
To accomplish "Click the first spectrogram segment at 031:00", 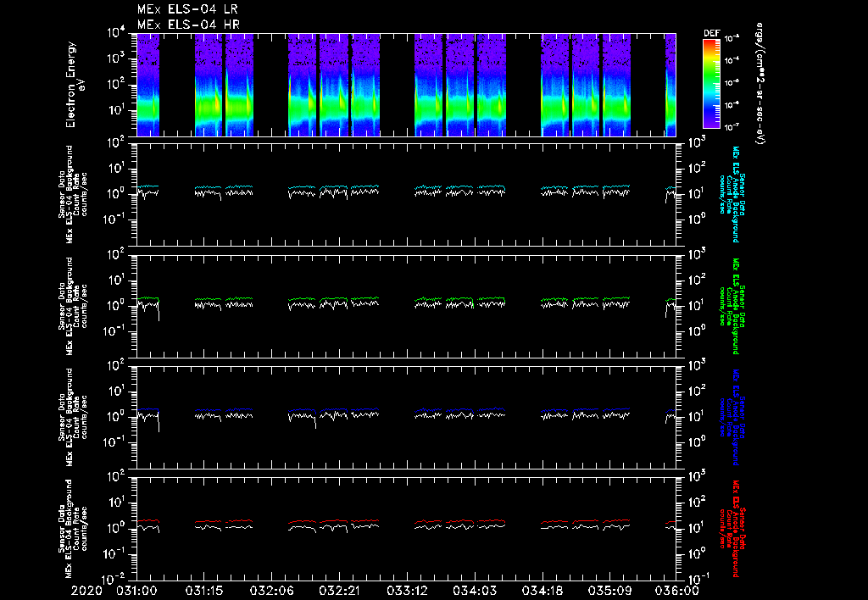I will (x=147, y=85).
